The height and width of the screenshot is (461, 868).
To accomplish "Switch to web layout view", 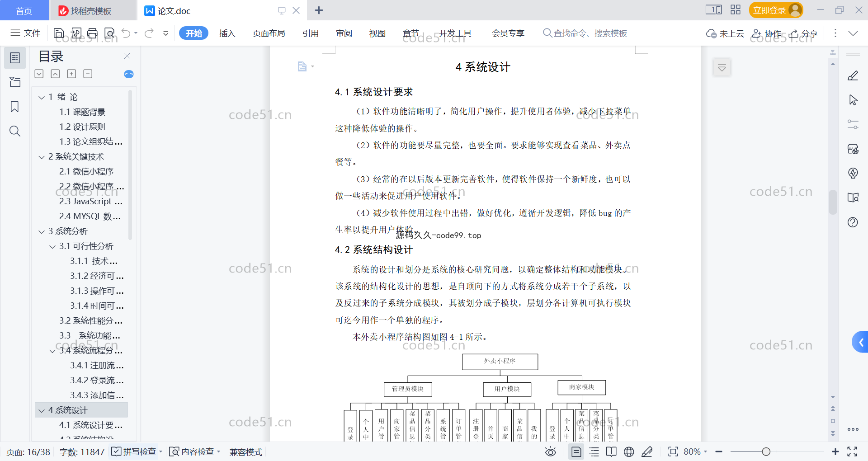I will tap(629, 452).
